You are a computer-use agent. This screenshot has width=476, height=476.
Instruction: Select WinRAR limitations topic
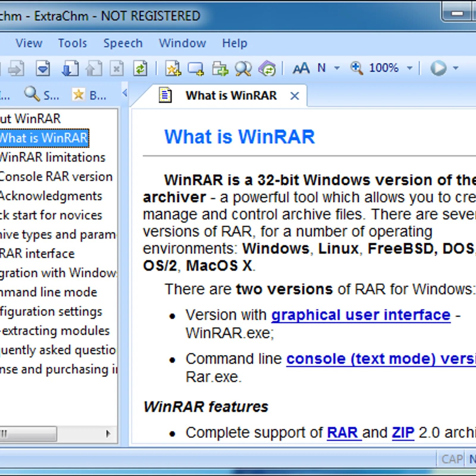click(53, 157)
